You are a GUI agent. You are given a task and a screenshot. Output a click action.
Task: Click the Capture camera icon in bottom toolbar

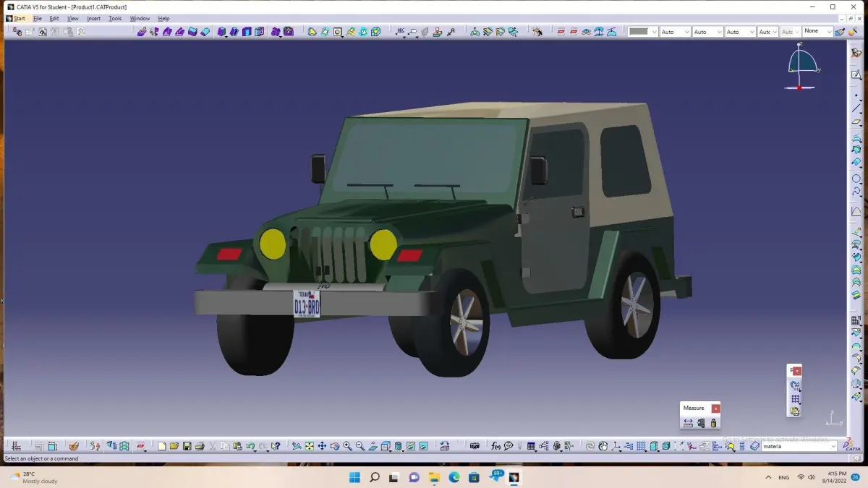click(475, 446)
